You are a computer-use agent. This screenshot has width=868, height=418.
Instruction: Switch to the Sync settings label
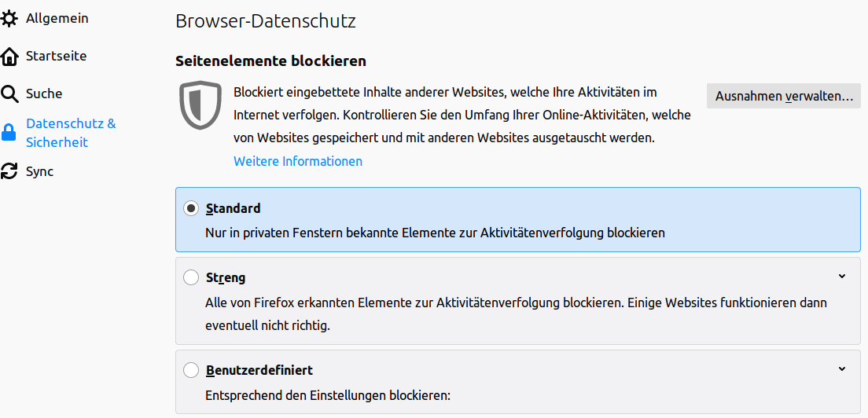click(x=39, y=171)
